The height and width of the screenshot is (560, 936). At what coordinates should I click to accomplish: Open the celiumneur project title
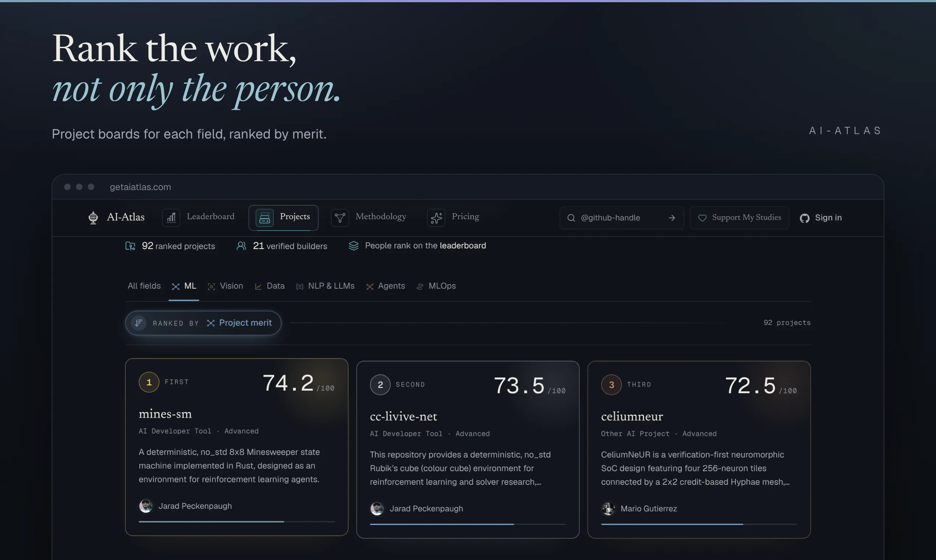[x=632, y=416]
